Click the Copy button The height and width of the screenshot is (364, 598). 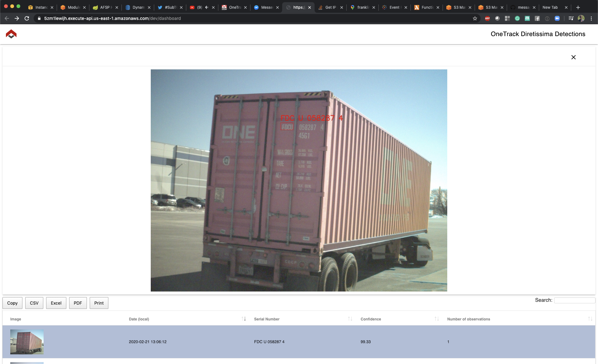coord(12,303)
